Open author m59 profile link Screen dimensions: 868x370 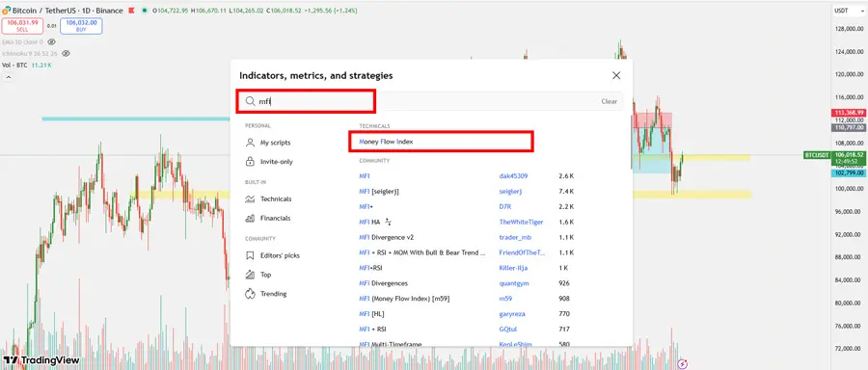pos(504,299)
